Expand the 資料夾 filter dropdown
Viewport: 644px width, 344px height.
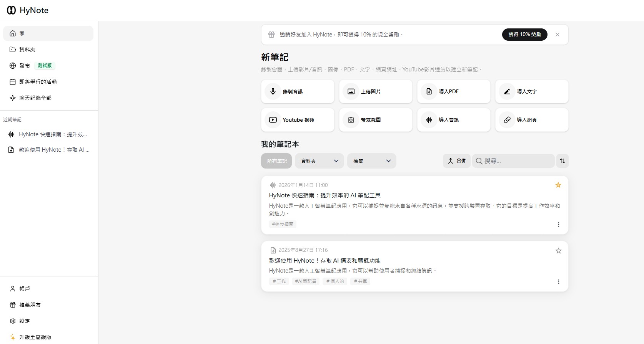[320, 161]
